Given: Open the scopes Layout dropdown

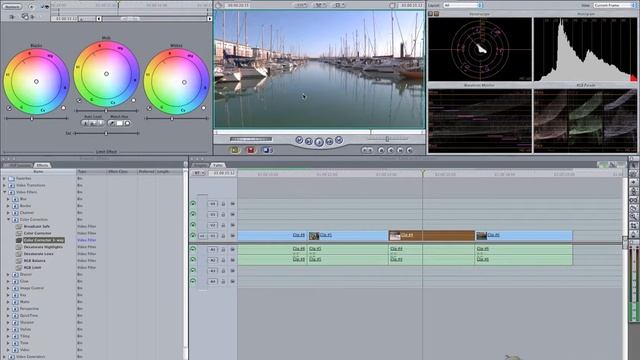Looking at the screenshot, I should click(463, 5).
